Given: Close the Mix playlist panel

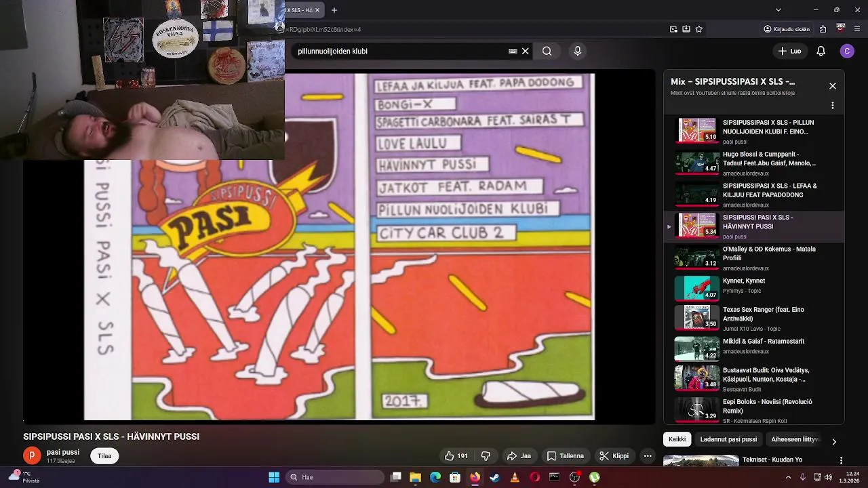Looking at the screenshot, I should click(x=833, y=86).
